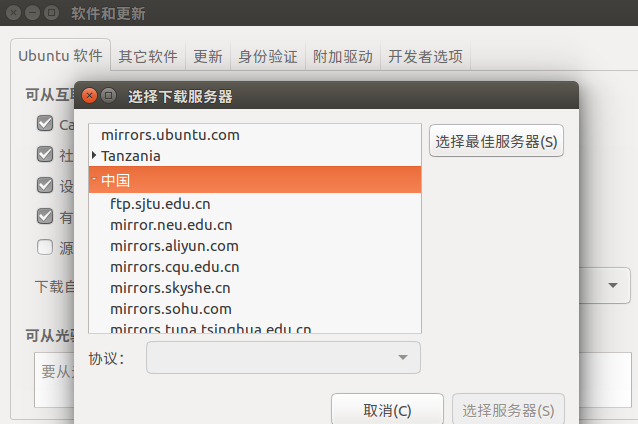Pick mirrors.sohu.com server
638x424 pixels.
click(255, 309)
